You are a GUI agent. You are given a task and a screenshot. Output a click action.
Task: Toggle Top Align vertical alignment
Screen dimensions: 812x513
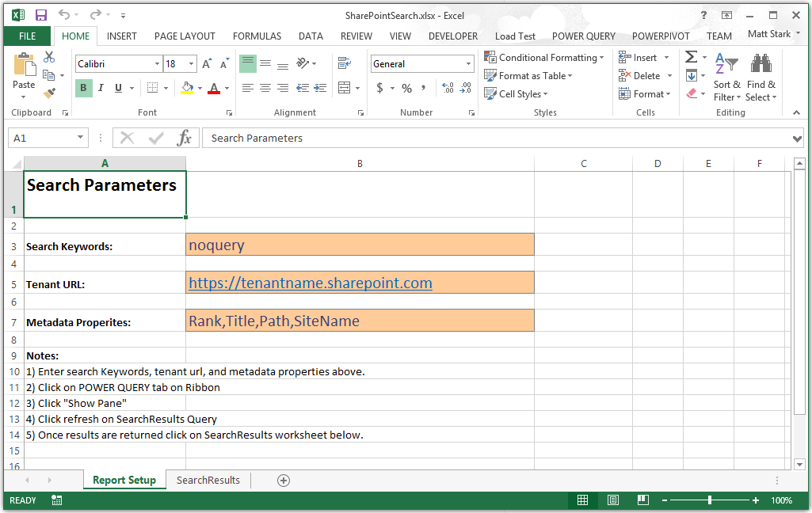tap(248, 63)
